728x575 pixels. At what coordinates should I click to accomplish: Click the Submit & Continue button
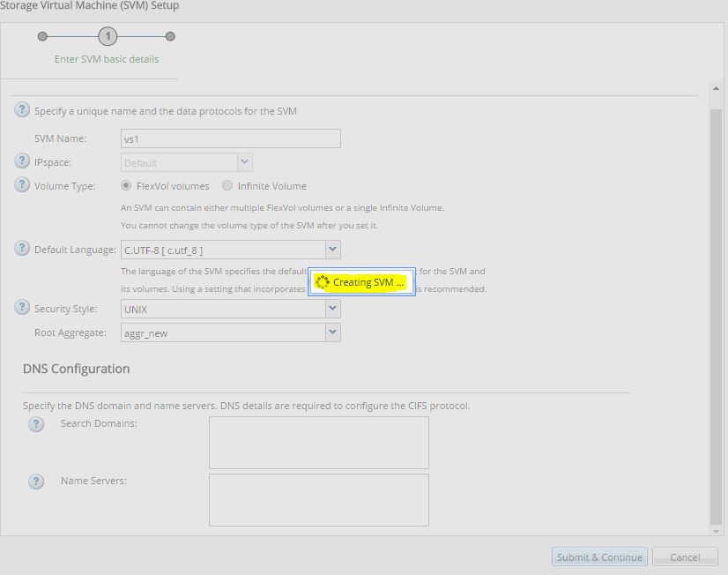[599, 556]
